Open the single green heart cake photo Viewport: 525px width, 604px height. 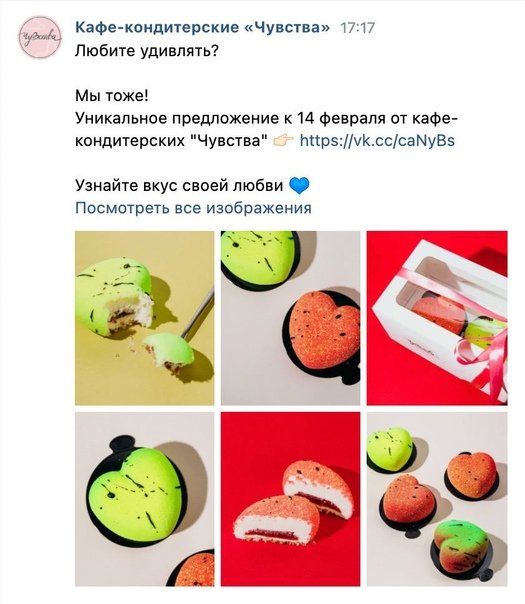tap(144, 499)
